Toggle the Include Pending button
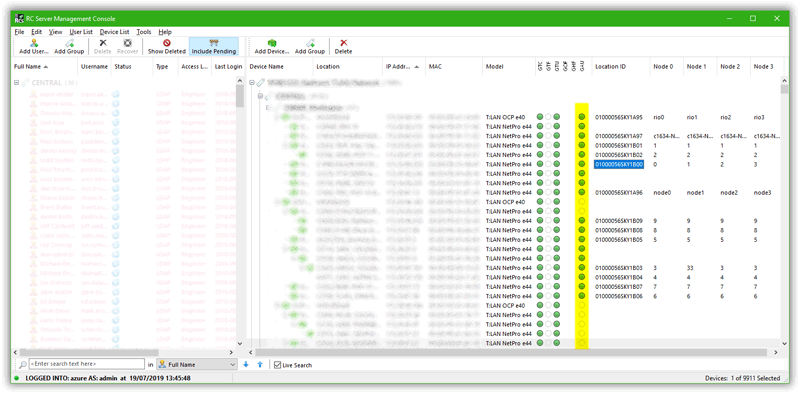 coord(214,46)
